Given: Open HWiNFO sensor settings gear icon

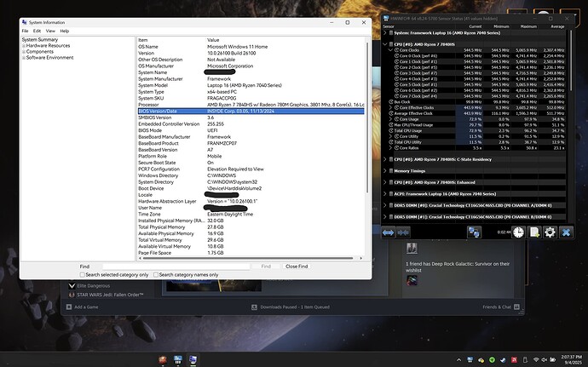Looking at the screenshot, I should (550, 232).
